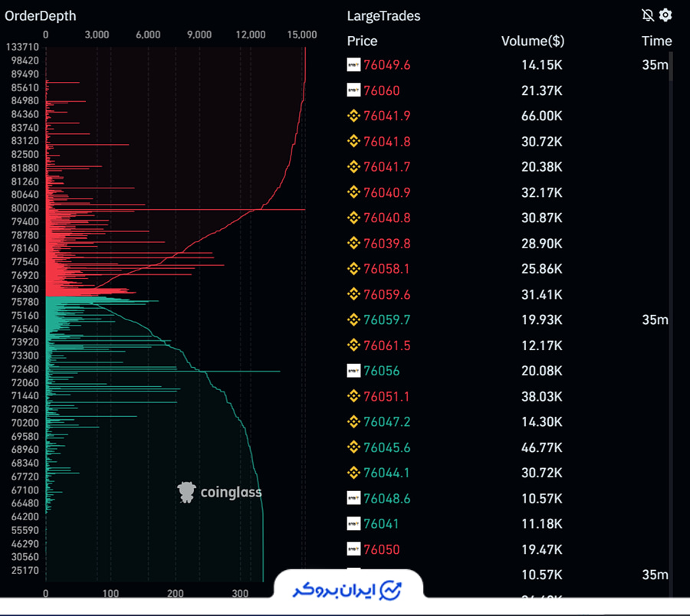Open the trade priced 76051.1

pos(386,397)
